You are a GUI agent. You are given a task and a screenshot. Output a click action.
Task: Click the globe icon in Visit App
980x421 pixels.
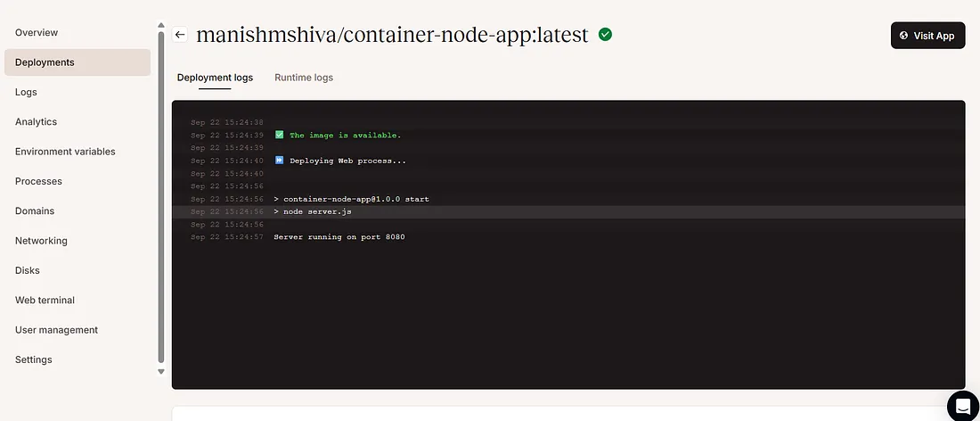pyautogui.click(x=904, y=36)
